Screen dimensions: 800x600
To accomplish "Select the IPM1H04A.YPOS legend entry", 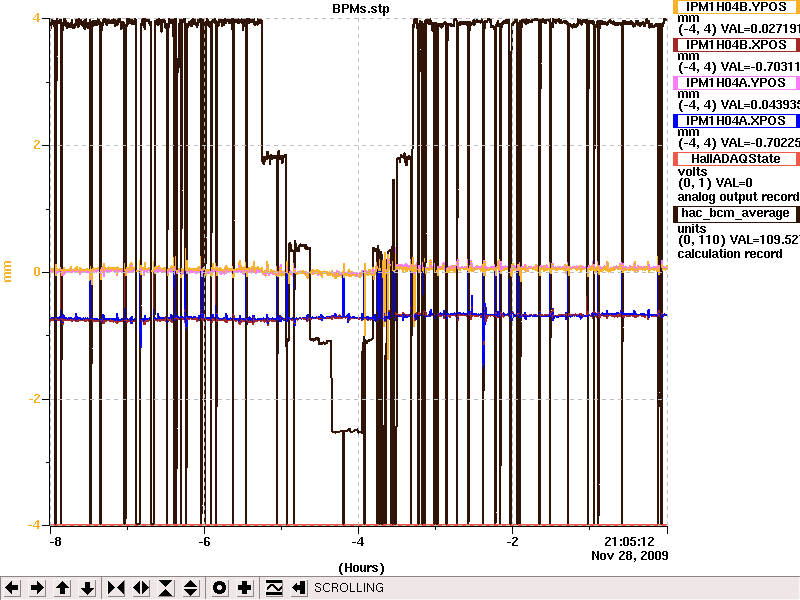I will point(736,83).
